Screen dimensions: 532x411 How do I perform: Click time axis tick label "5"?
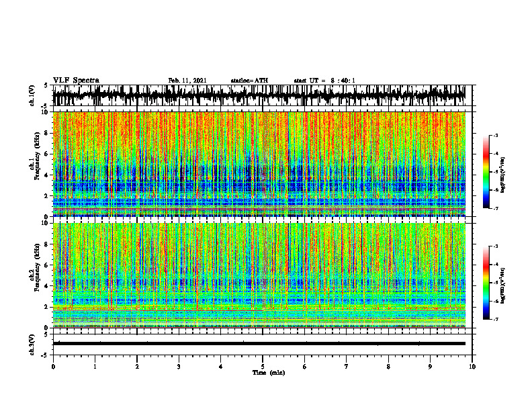tap(263, 367)
